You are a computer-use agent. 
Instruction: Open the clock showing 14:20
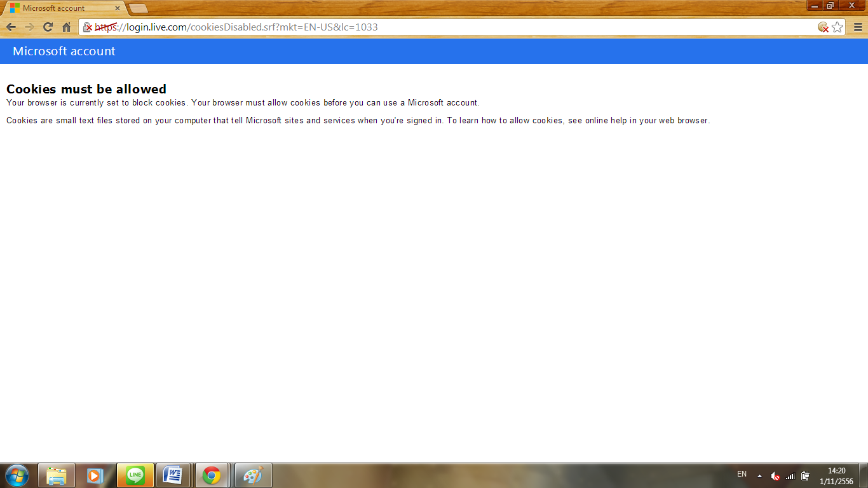tap(837, 476)
